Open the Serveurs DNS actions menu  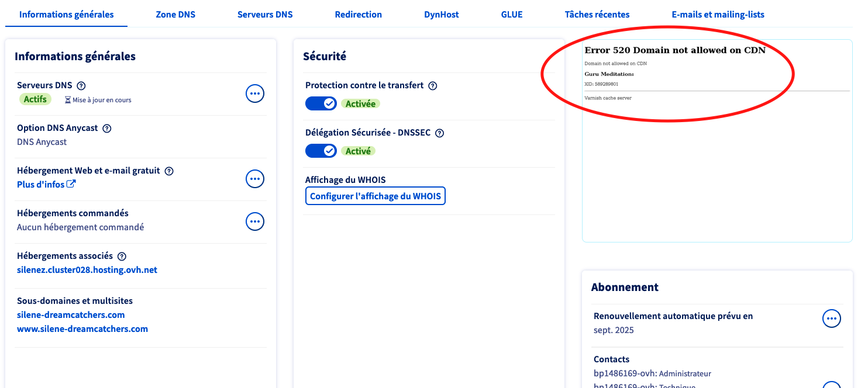point(255,93)
